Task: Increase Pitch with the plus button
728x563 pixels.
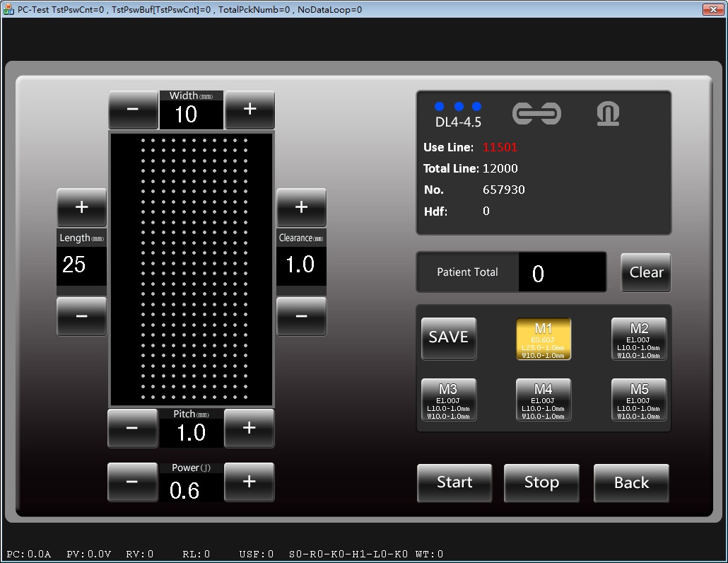Action: pos(249,428)
